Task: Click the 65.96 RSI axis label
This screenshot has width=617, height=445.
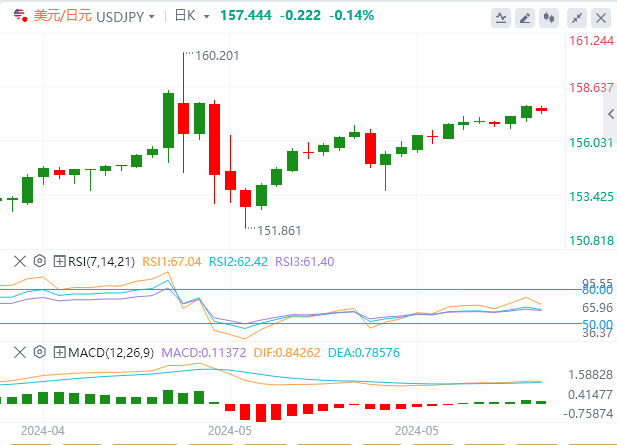Action: tap(597, 308)
